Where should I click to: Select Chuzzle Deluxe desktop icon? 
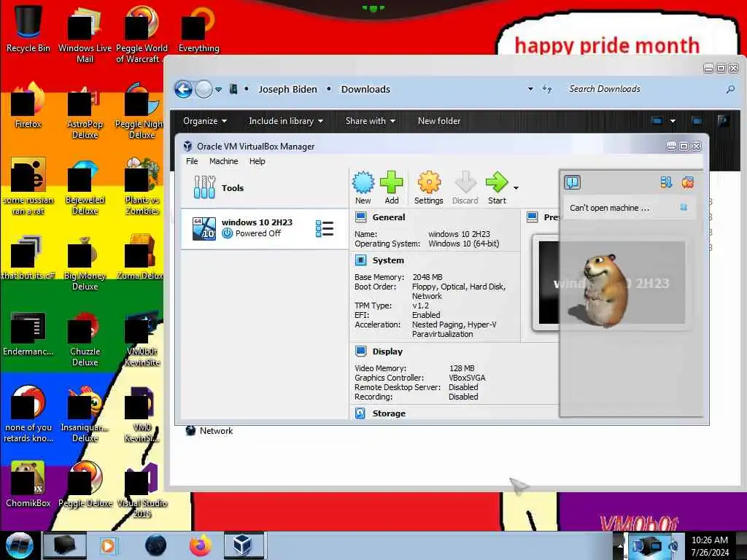(x=85, y=339)
